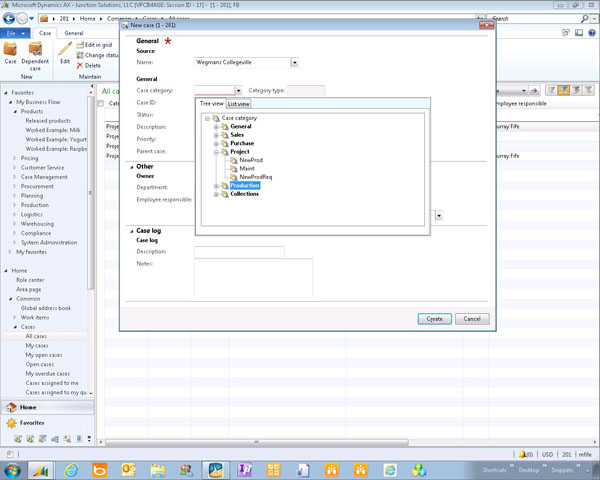This screenshot has width=600, height=480.
Task: Click the Home navigation pane button
Action: coord(48,407)
